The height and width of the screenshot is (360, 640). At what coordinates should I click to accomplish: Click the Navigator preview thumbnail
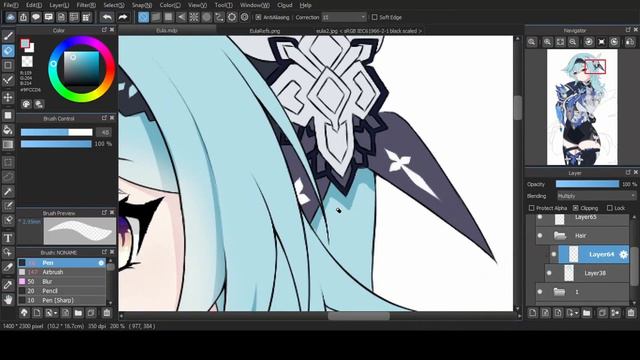click(x=582, y=107)
